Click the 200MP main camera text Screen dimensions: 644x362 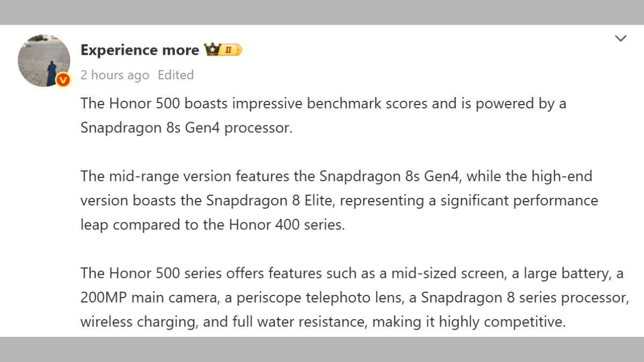[x=137, y=298]
